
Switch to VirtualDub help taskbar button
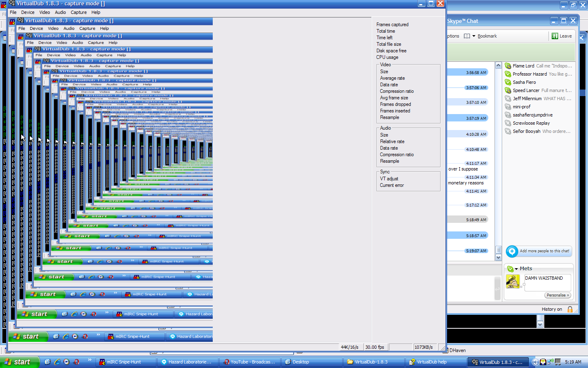[x=437, y=362]
